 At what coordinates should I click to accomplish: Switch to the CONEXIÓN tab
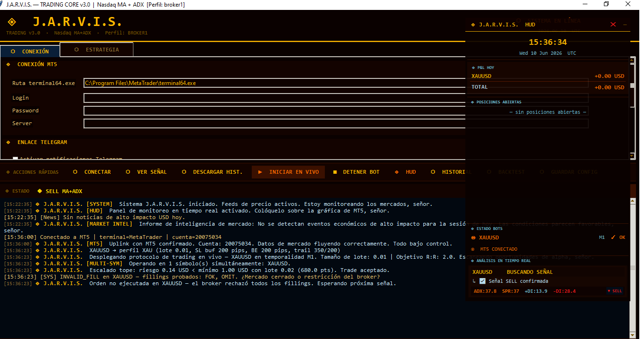31,51
